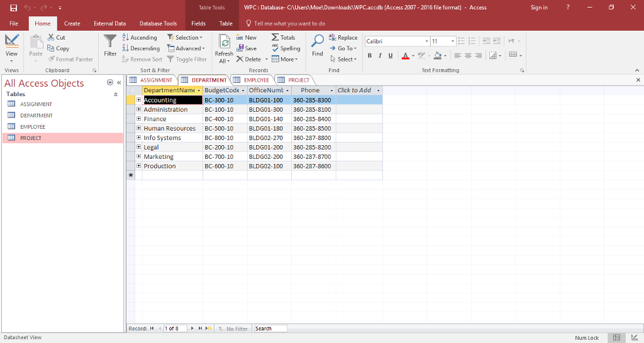The image size is (644, 343).
Task: Toggle bold text formatting
Action: (x=370, y=56)
